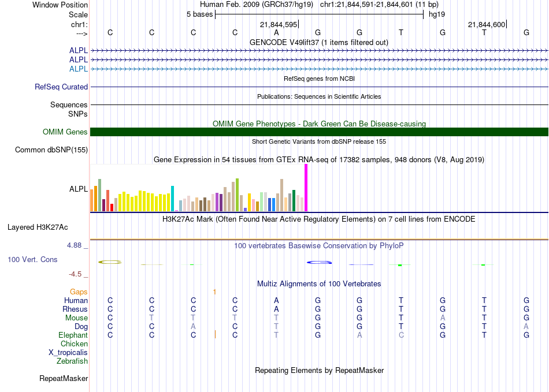Select the Elephant species row label

click(73, 335)
